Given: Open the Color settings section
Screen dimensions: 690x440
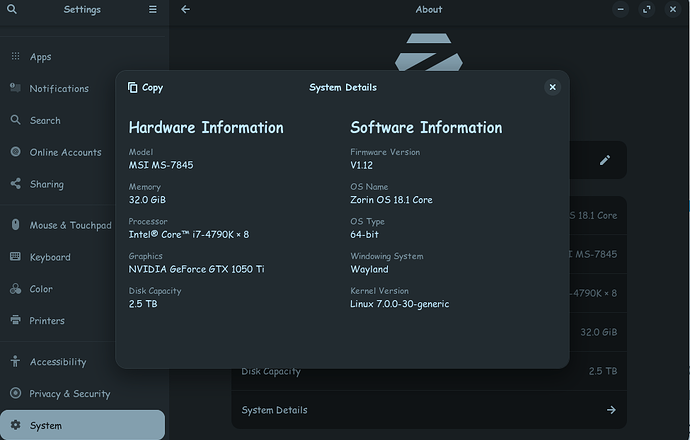Looking at the screenshot, I should [83, 289].
